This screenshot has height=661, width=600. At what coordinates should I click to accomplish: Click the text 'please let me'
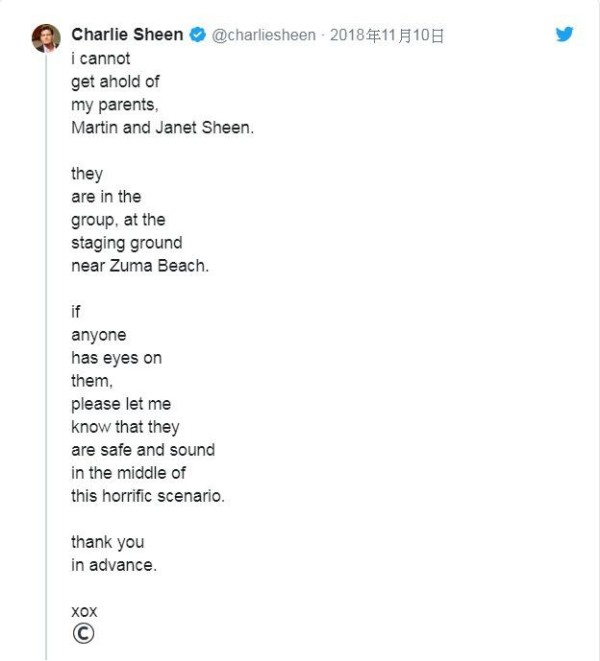click(x=121, y=404)
